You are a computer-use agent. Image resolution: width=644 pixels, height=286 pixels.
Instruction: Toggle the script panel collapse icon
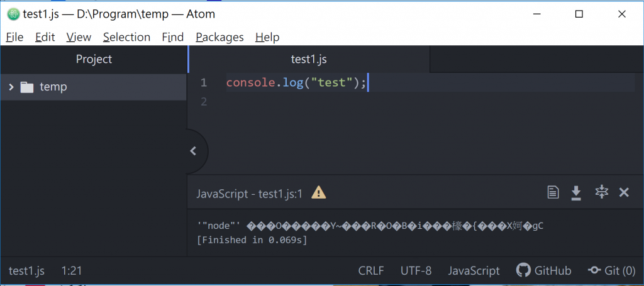coord(601,192)
